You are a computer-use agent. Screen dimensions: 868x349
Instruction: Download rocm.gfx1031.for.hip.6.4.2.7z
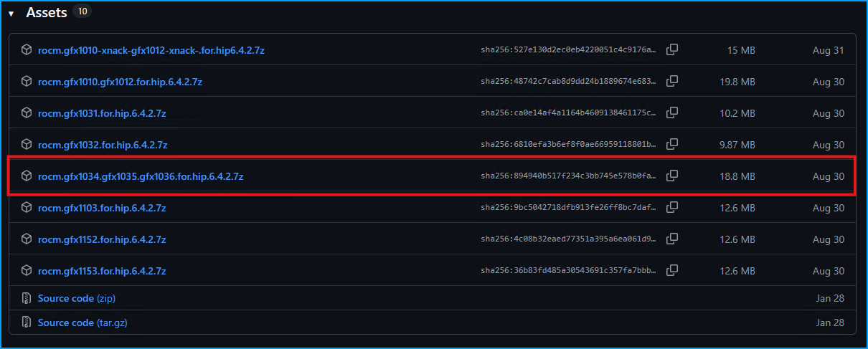pyautogui.click(x=102, y=113)
